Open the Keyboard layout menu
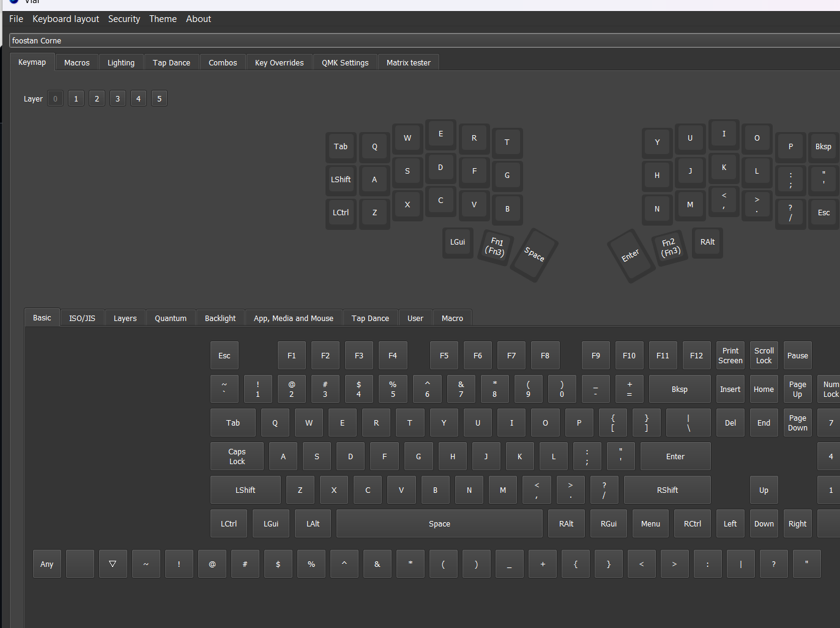840x628 pixels. pos(65,19)
